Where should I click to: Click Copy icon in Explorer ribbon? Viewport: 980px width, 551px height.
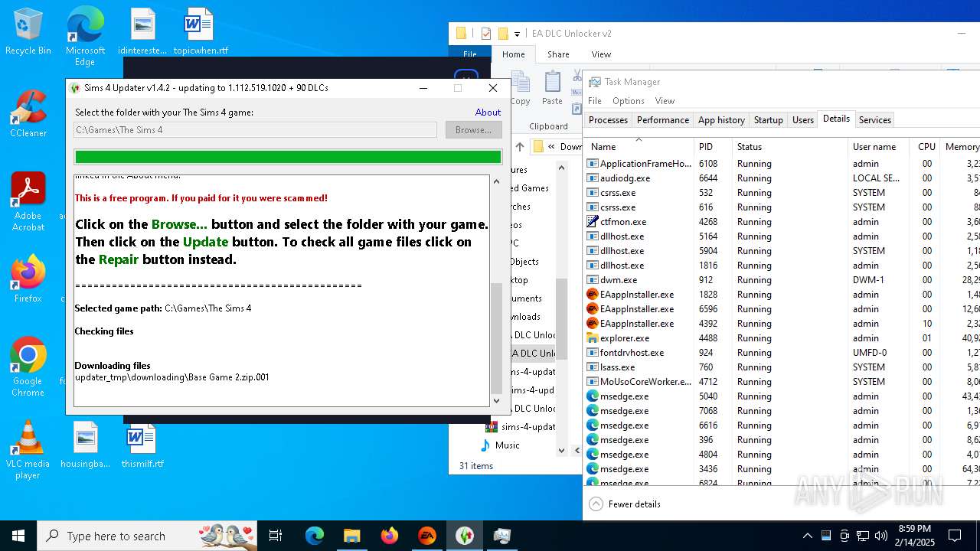click(x=520, y=88)
